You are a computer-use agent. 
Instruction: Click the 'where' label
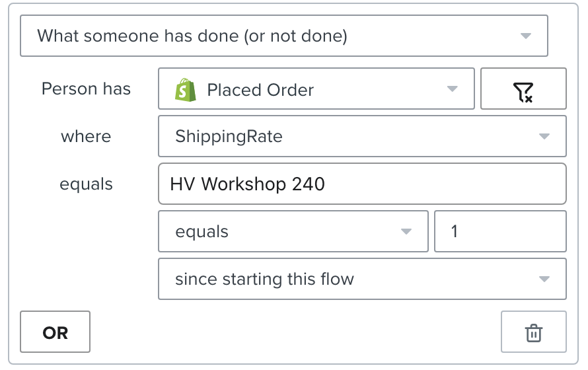(x=86, y=137)
